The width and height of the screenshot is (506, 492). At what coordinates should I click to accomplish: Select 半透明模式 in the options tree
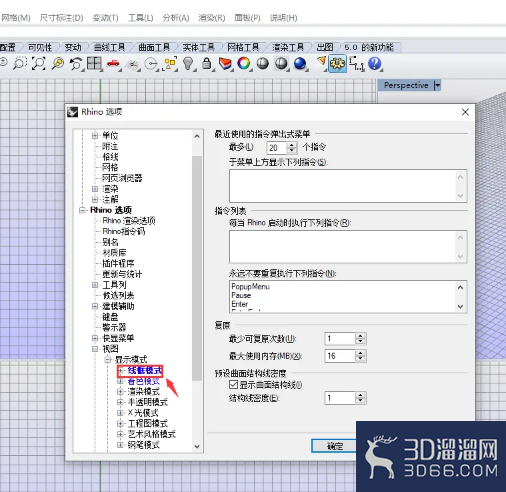[148, 402]
